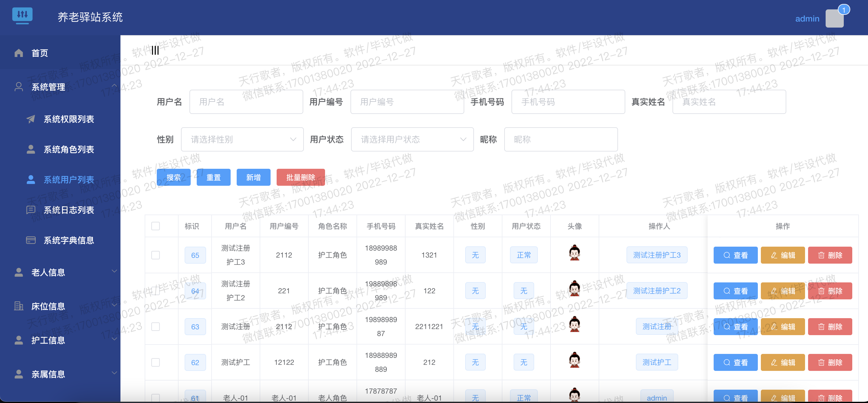The width and height of the screenshot is (868, 403).
Task: Click inside the 手机号码 input field
Action: point(568,102)
